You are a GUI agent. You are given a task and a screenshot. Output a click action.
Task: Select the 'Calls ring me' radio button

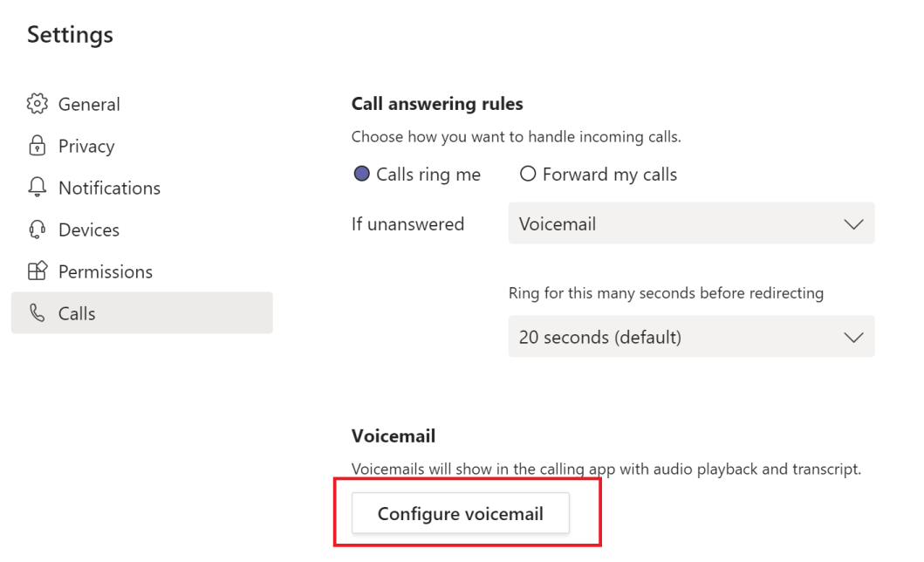point(362,175)
